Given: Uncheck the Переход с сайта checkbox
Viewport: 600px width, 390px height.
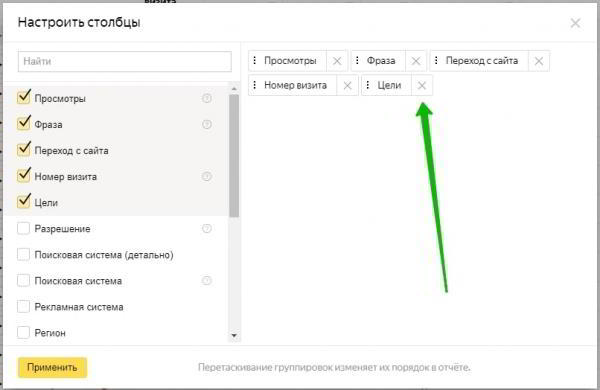Looking at the screenshot, I should [x=23, y=149].
